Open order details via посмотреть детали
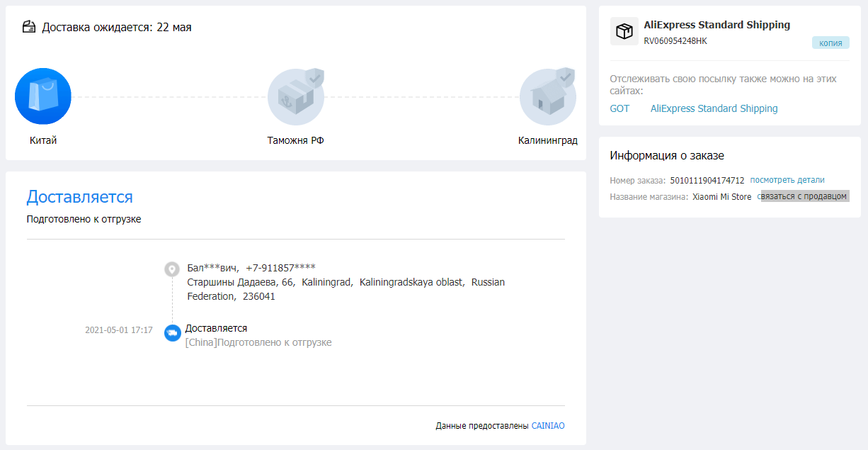868x450 pixels. (x=787, y=180)
